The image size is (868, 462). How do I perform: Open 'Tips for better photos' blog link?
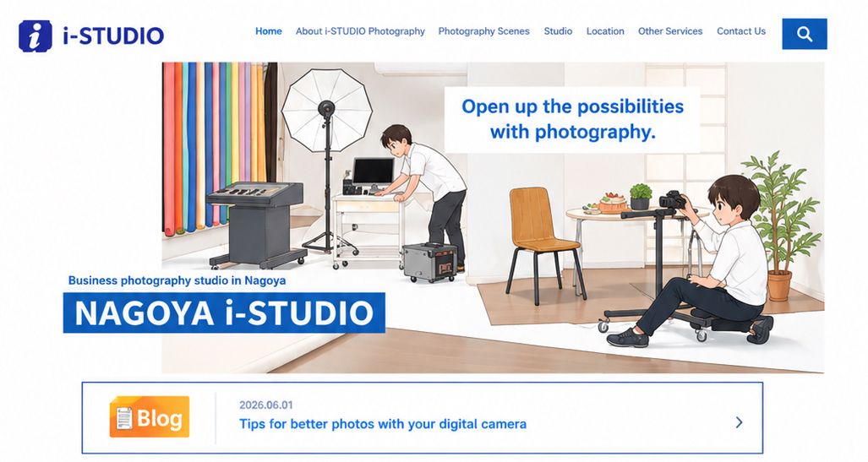[x=383, y=424]
